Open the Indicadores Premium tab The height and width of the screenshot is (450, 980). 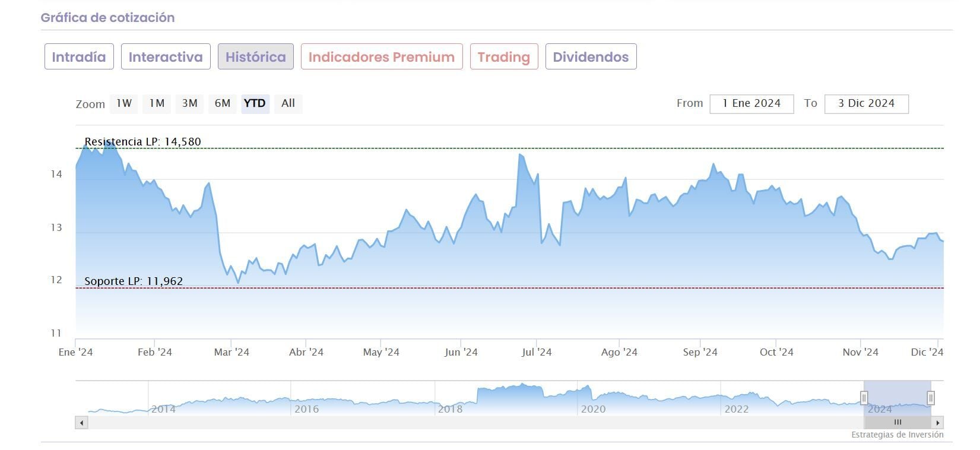[x=382, y=57]
